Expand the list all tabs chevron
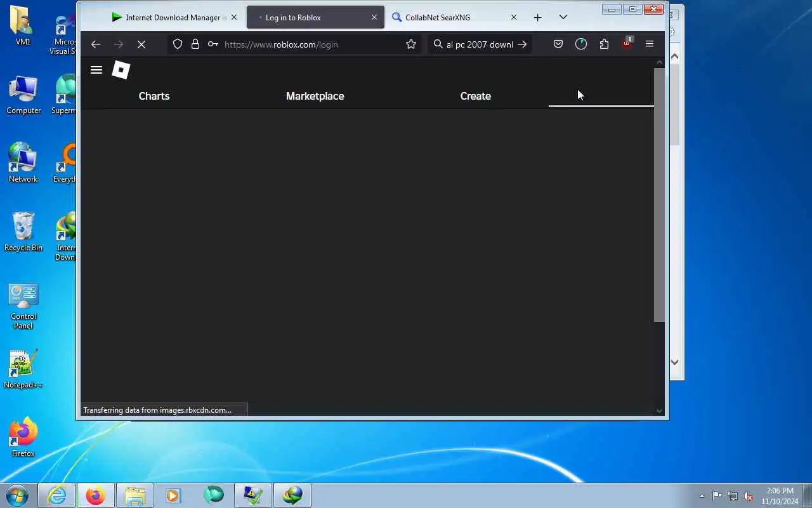 pyautogui.click(x=563, y=18)
